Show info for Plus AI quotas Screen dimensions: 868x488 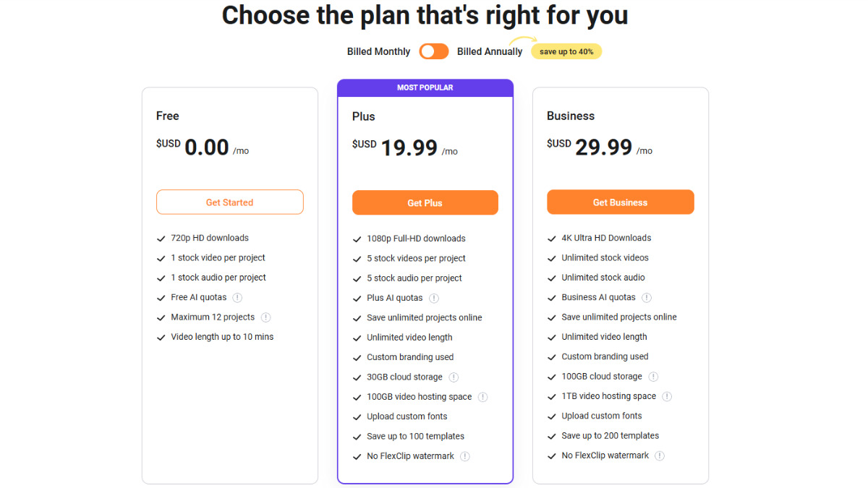point(434,298)
